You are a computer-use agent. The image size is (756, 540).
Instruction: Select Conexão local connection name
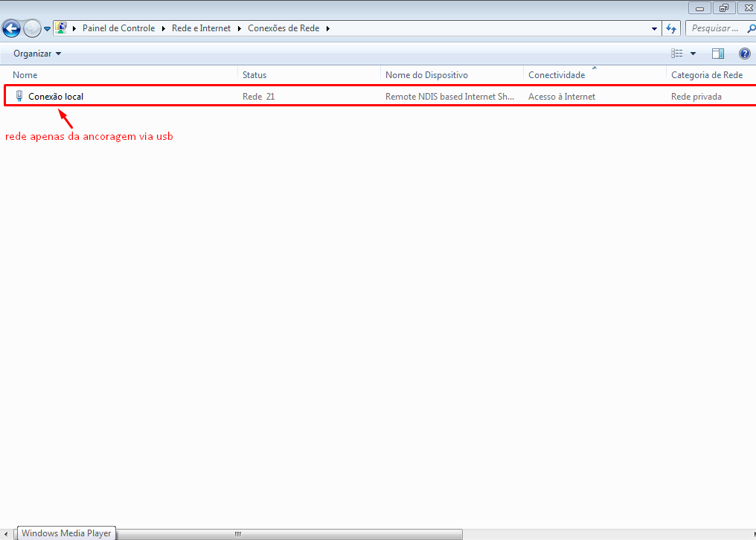(56, 97)
